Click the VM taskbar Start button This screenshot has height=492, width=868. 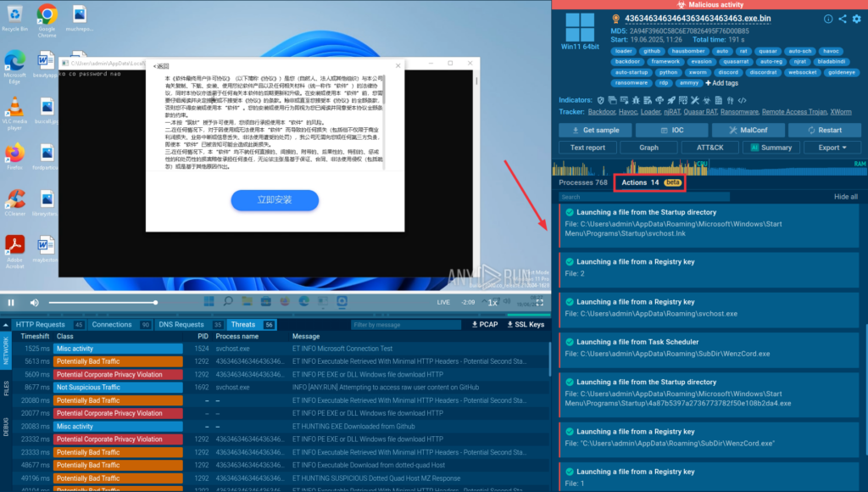click(209, 301)
